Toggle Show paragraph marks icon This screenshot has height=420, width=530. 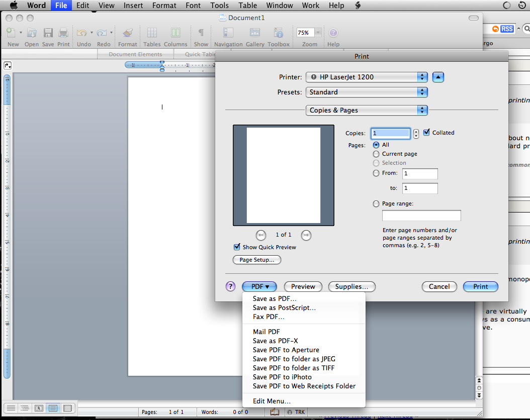click(201, 33)
